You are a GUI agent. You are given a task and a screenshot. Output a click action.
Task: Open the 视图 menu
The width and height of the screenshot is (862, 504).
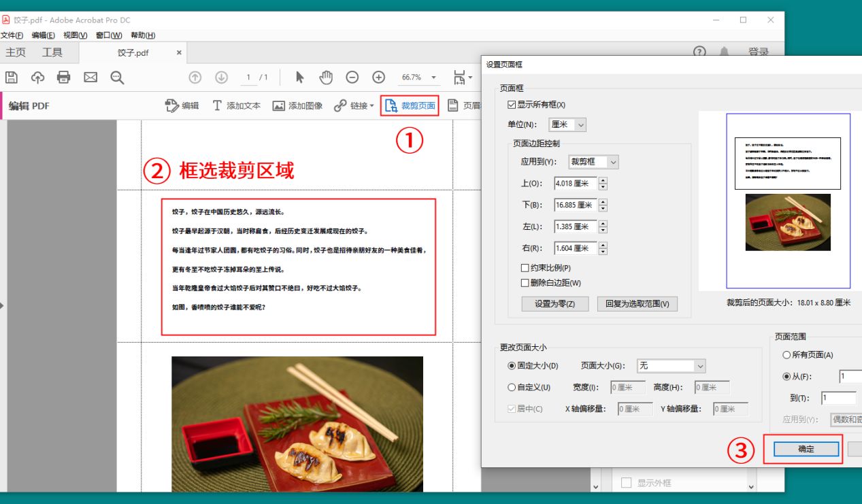coord(75,35)
